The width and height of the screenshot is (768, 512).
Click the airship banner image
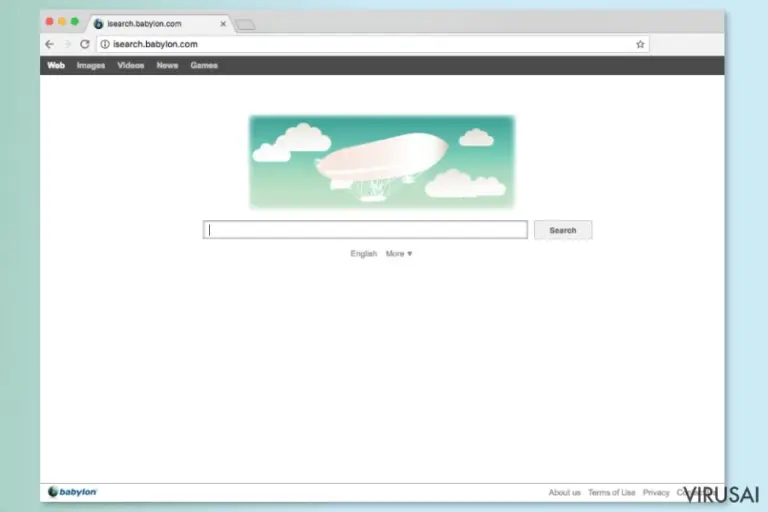(x=382, y=162)
